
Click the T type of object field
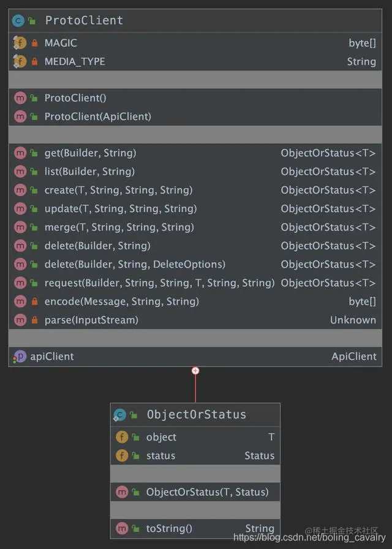point(271,437)
